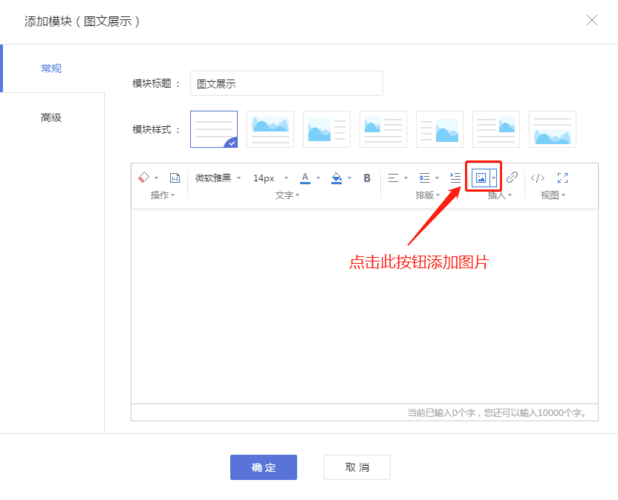The height and width of the screenshot is (500, 618).
Task: Select the text-only module style
Action: 214,129
